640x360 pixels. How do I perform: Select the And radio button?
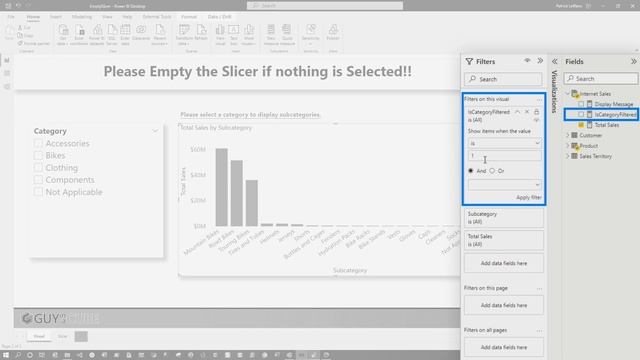(x=471, y=171)
